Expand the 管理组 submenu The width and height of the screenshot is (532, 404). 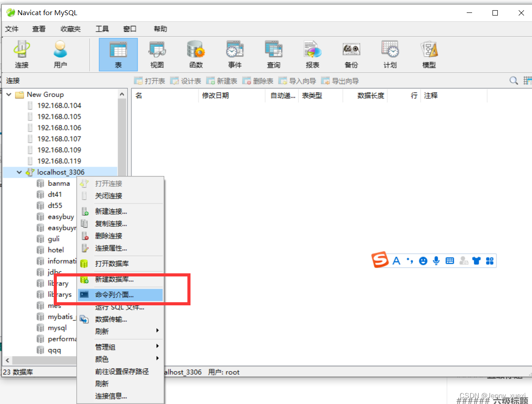pyautogui.click(x=158, y=346)
